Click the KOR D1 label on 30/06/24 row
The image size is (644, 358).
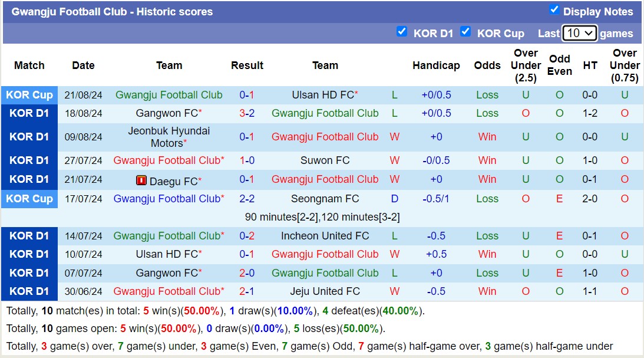[29, 291]
